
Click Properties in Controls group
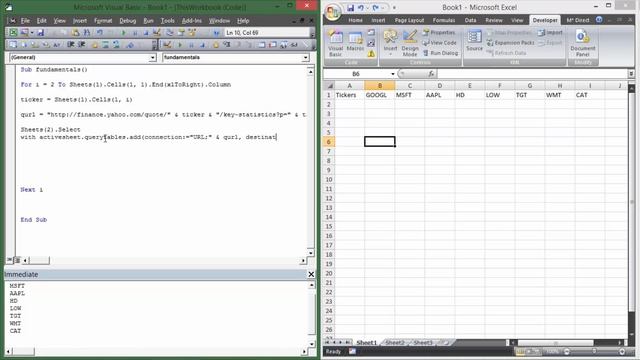click(x=439, y=32)
